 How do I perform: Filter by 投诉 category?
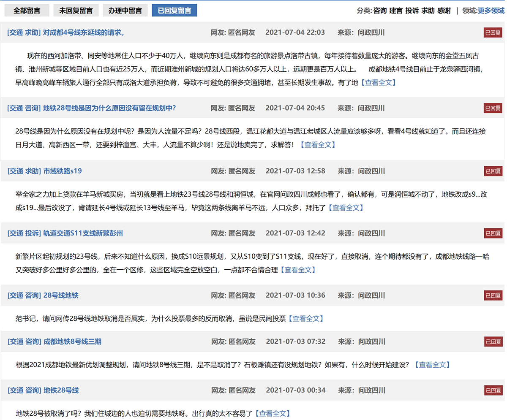pos(412,11)
